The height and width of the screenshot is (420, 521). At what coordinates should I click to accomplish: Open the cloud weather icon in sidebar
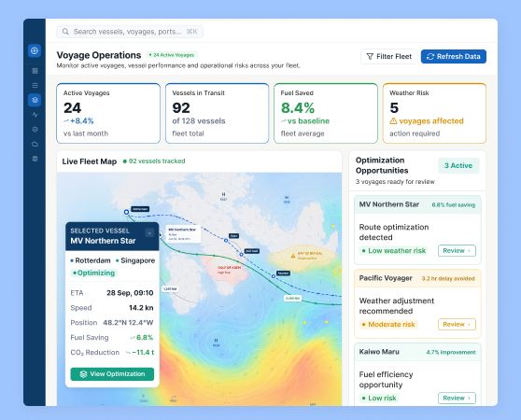tap(35, 144)
